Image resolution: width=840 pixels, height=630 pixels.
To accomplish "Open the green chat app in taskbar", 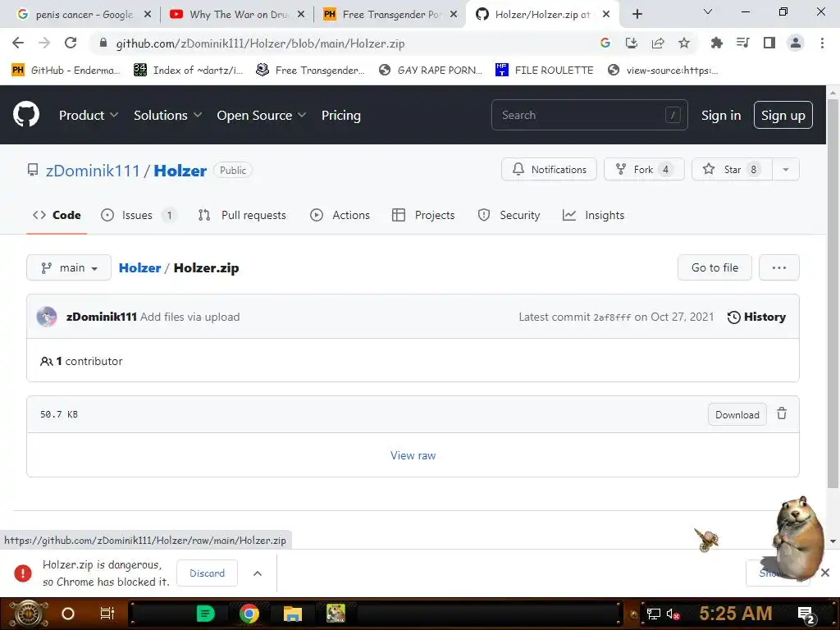I will click(x=205, y=614).
